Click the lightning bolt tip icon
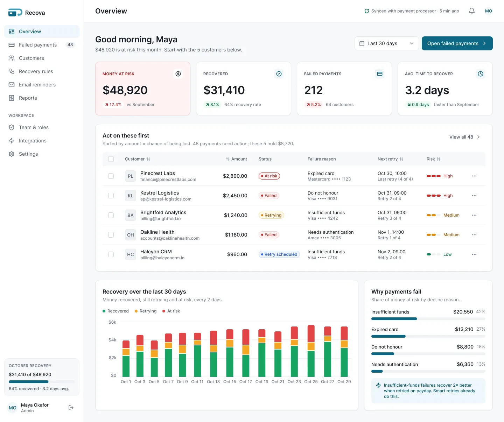 378,385
